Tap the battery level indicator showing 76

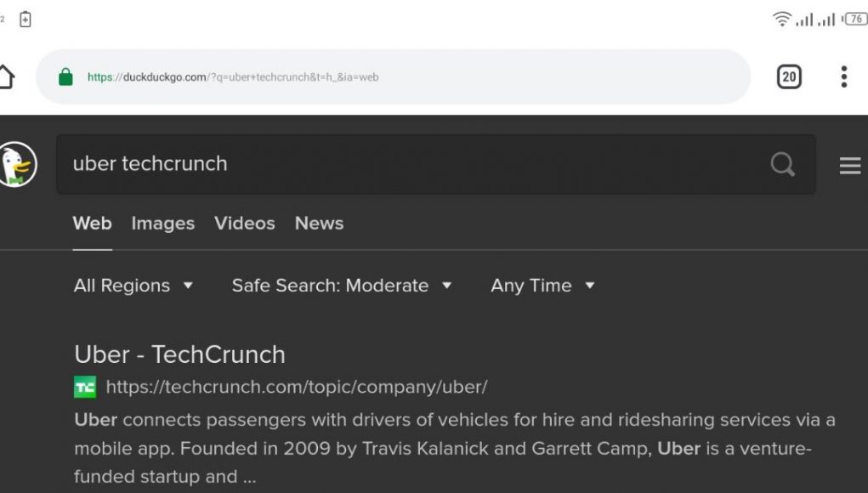point(855,19)
